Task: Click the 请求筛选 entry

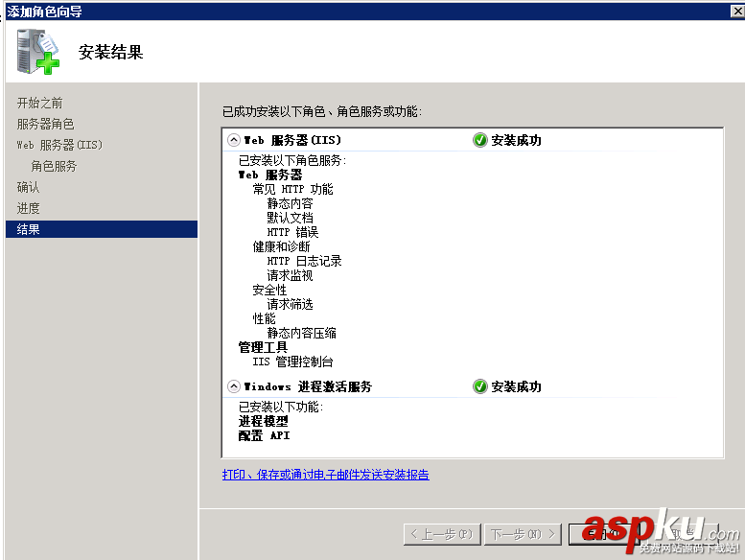Action: click(x=290, y=304)
